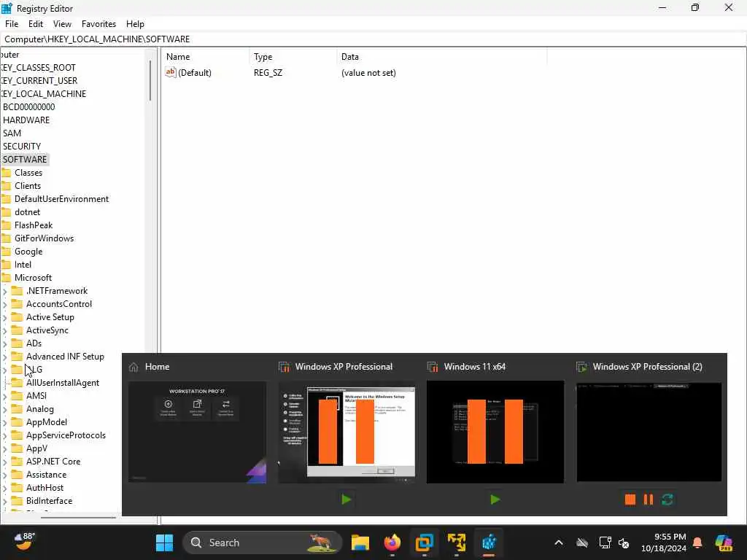Select the HARDWARE key
This screenshot has height=560, width=747.
[x=26, y=120]
